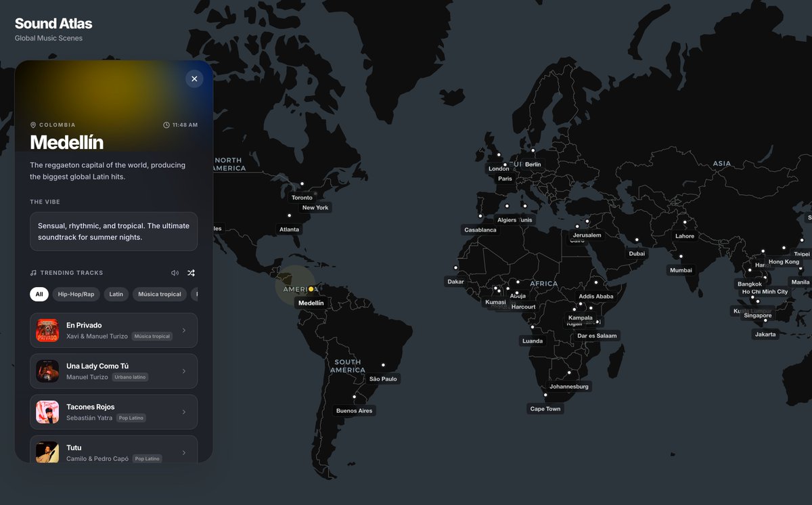
Task: Click the location pin icon beside COLOMBIA
Action: tap(33, 125)
